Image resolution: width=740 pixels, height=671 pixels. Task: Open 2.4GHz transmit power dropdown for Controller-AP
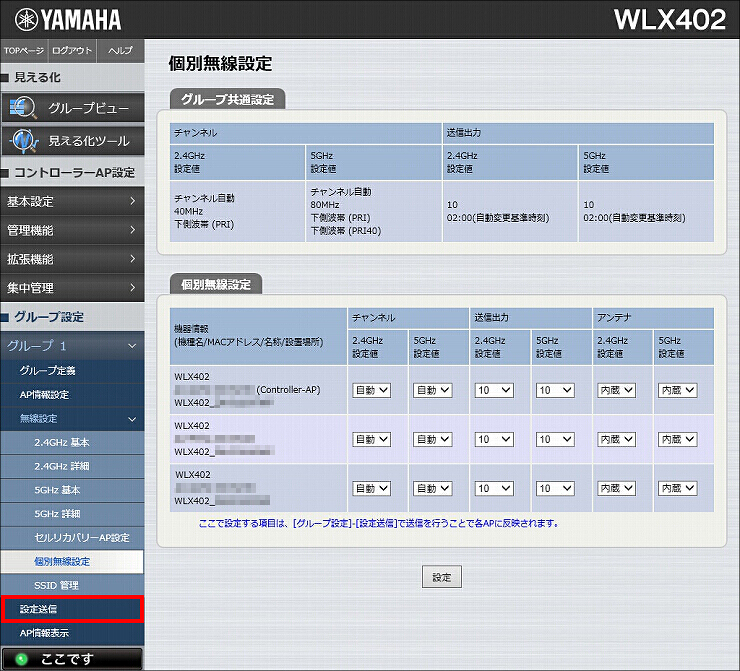coord(494,390)
